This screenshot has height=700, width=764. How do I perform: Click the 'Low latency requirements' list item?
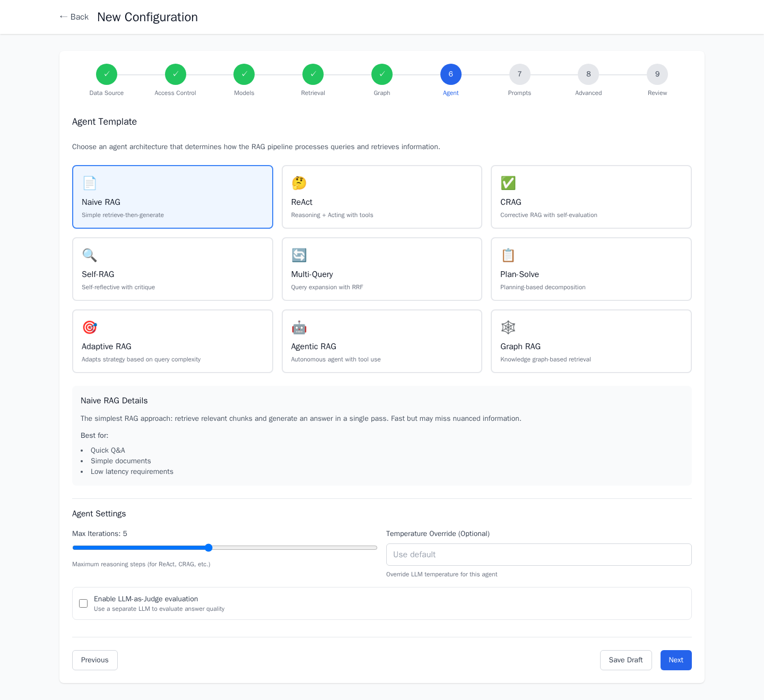132,472
